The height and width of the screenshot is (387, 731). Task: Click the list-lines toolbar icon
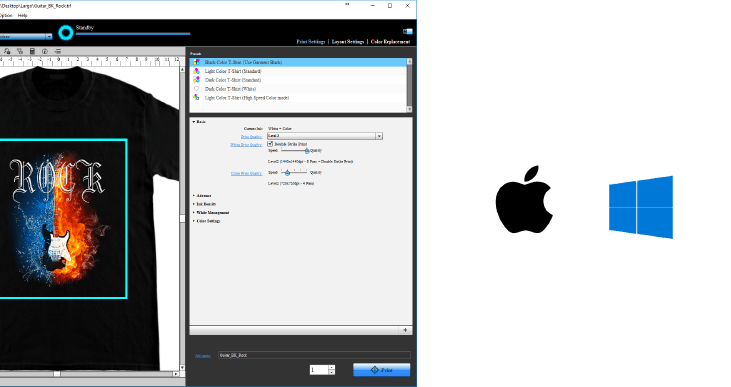coord(58,51)
